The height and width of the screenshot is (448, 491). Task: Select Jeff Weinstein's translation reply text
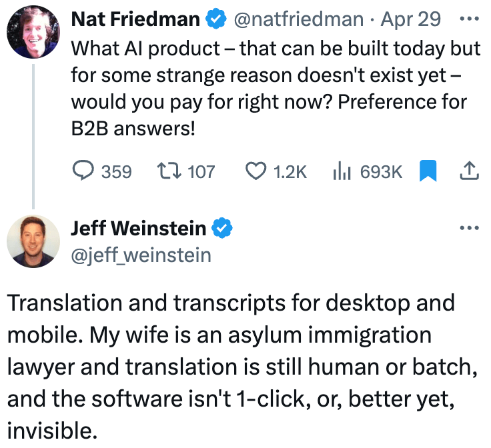click(231, 366)
